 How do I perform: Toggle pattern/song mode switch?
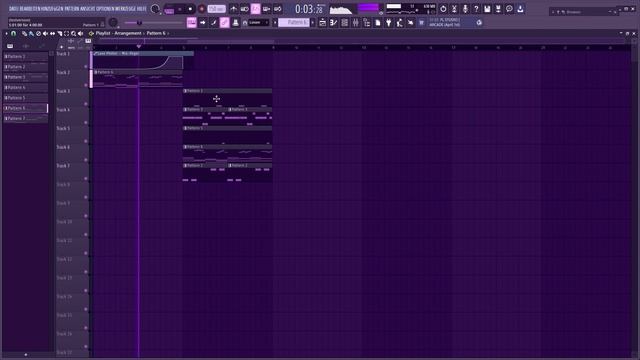click(x=169, y=9)
